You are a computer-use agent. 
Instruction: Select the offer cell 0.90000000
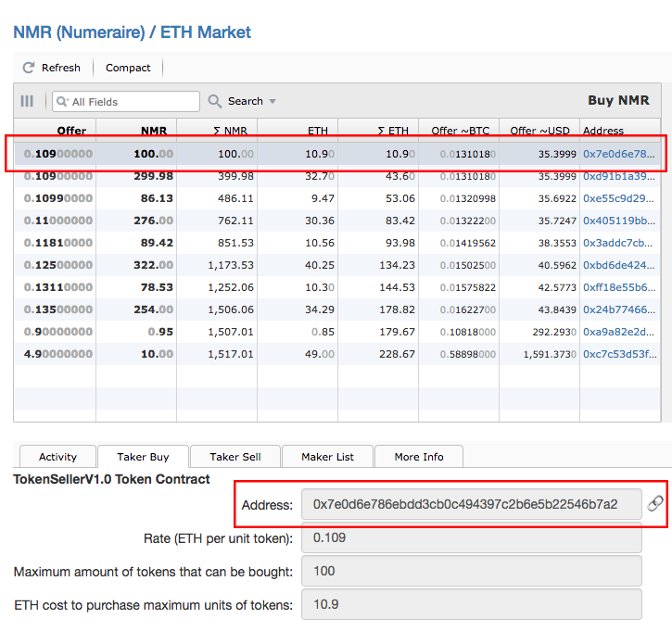(58, 332)
